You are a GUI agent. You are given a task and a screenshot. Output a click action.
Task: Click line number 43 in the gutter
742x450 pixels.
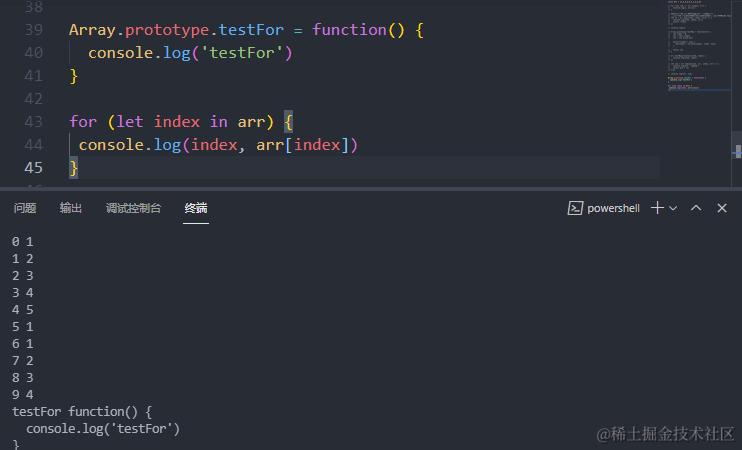[x=34, y=122]
